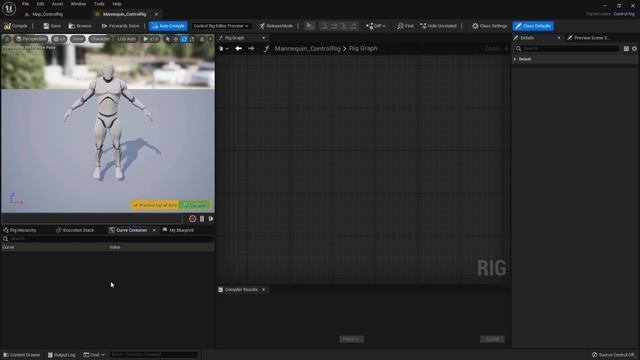The width and height of the screenshot is (640, 360).
Task: Select the translate gizmo tool
Action: pyautogui.click(x=176, y=39)
